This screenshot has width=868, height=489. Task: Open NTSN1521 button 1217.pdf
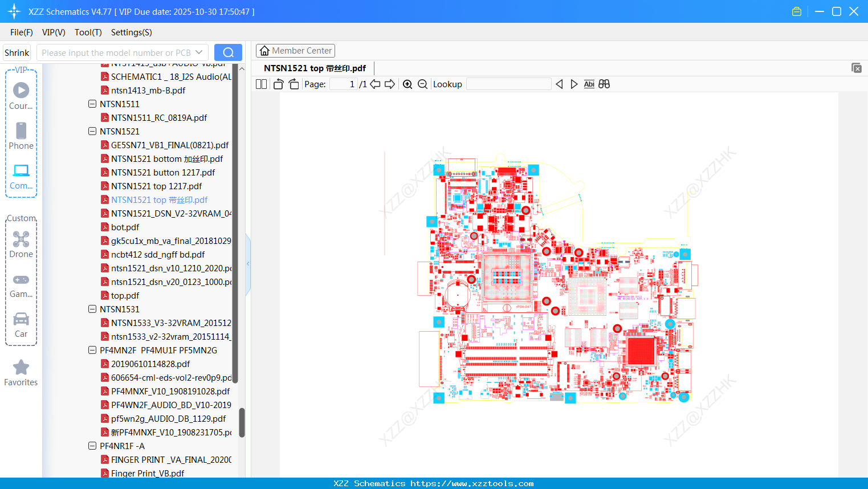[163, 173]
